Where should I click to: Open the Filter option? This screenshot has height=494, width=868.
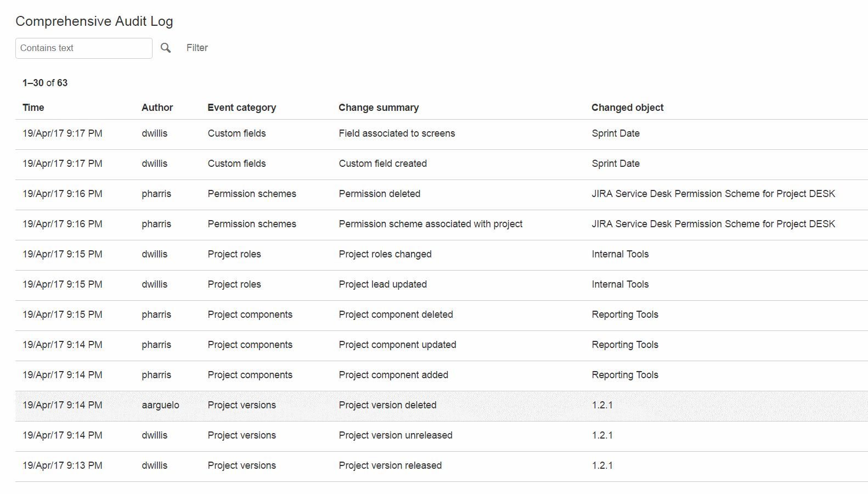click(197, 48)
